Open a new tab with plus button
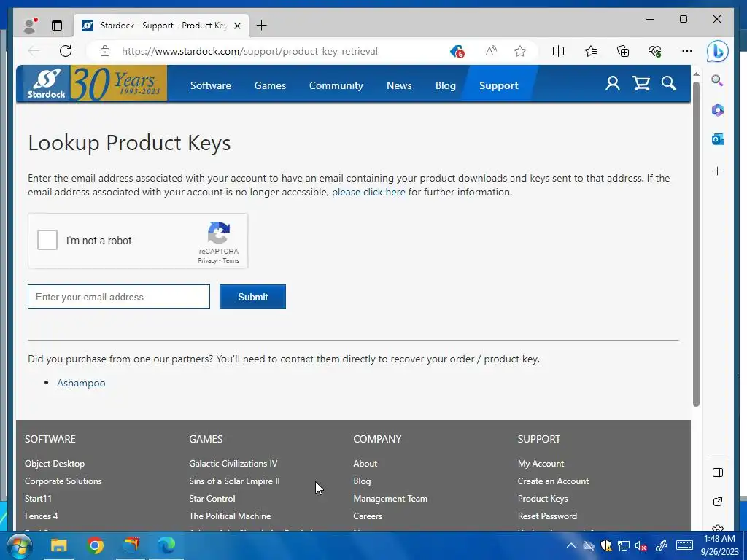This screenshot has width=747, height=560. click(x=262, y=26)
